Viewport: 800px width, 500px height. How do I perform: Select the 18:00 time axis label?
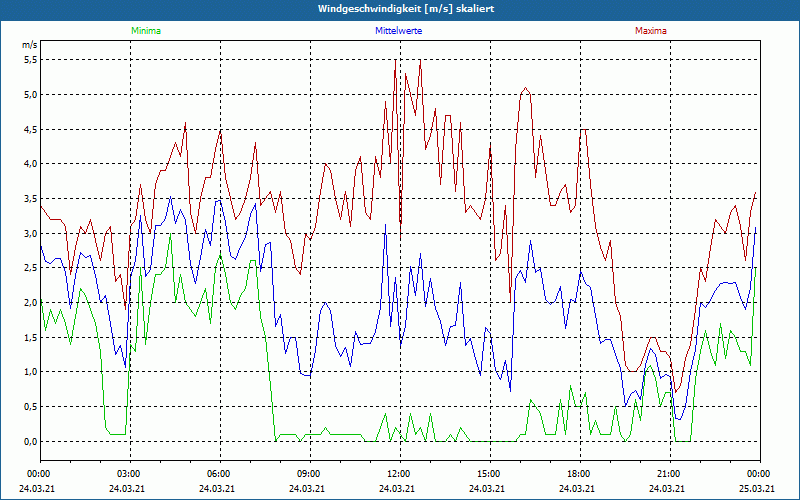[x=579, y=473]
